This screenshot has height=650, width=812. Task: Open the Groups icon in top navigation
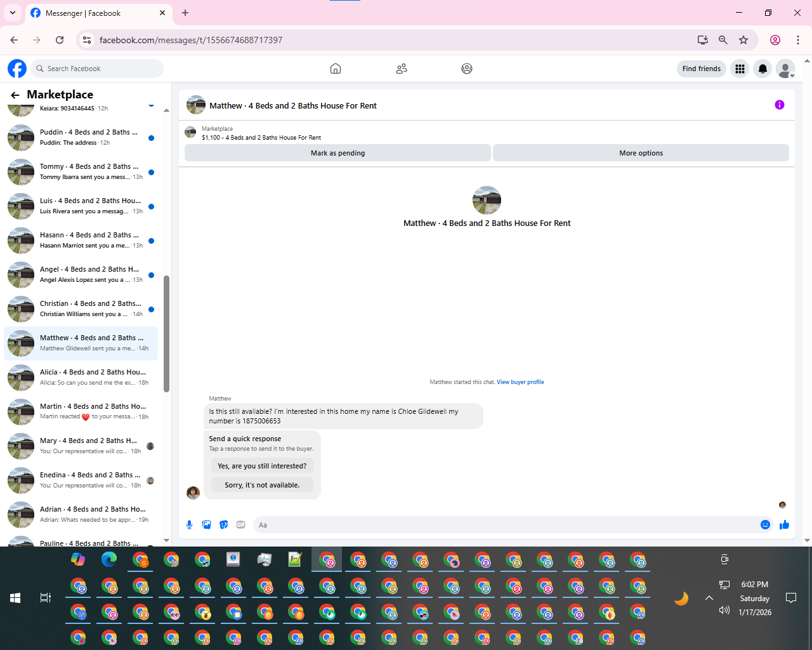click(x=467, y=69)
